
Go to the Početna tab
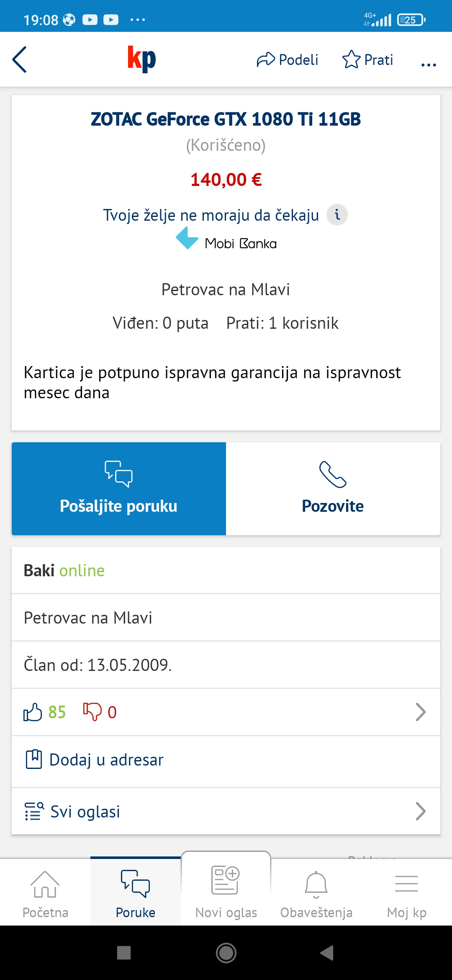click(45, 892)
